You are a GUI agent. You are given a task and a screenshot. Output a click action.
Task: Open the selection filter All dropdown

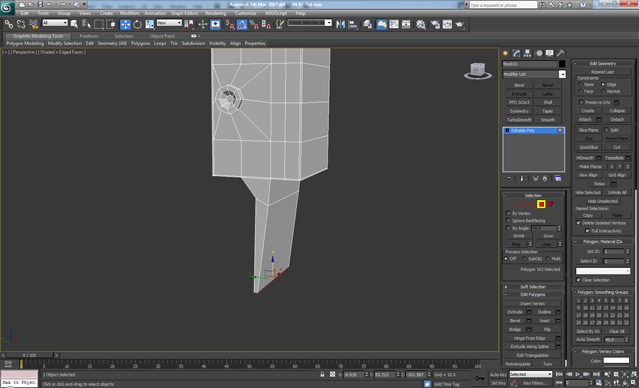pyautogui.click(x=55, y=23)
